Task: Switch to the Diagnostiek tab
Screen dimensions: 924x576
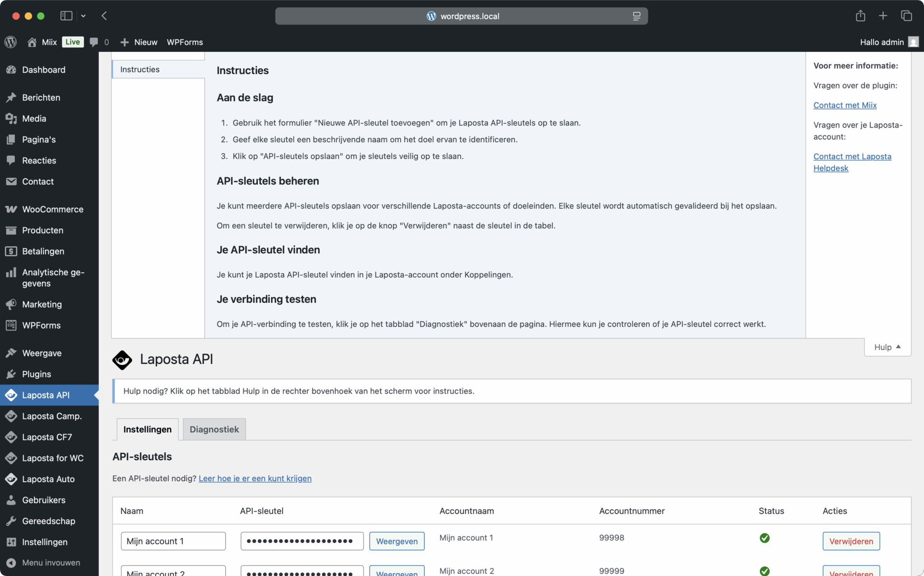Action: click(214, 429)
